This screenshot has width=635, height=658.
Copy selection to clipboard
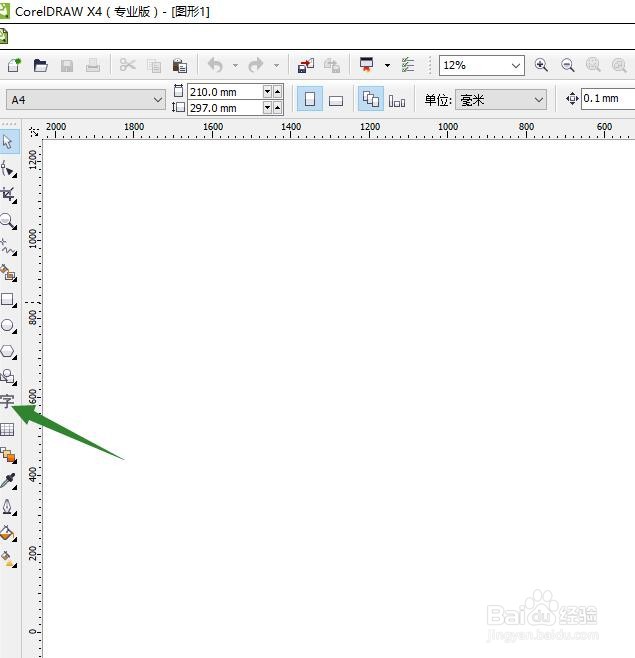[154, 66]
